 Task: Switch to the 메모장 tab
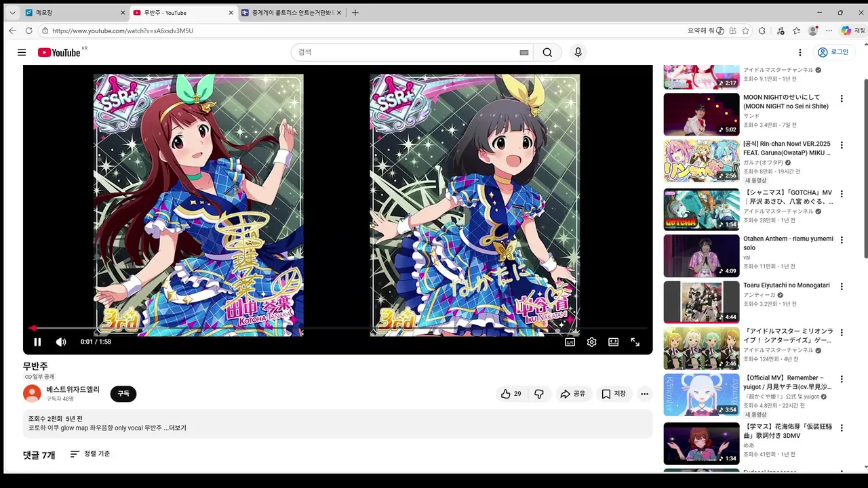pos(75,12)
